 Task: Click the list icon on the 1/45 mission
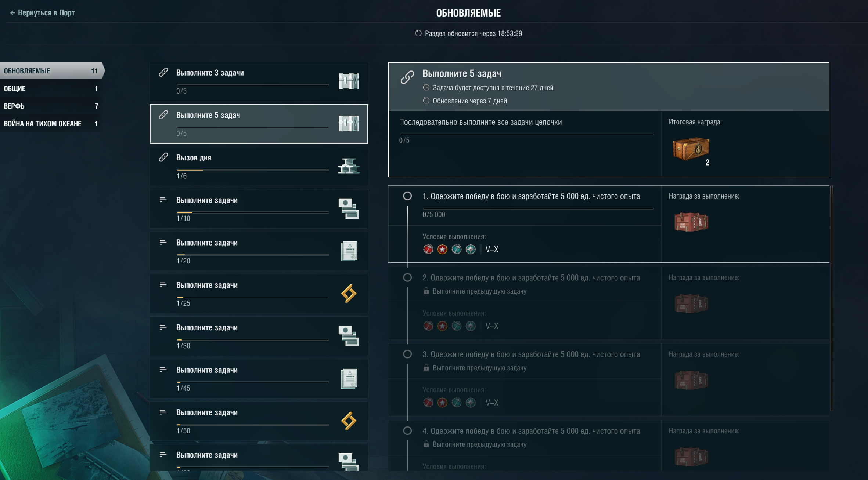[x=163, y=370]
